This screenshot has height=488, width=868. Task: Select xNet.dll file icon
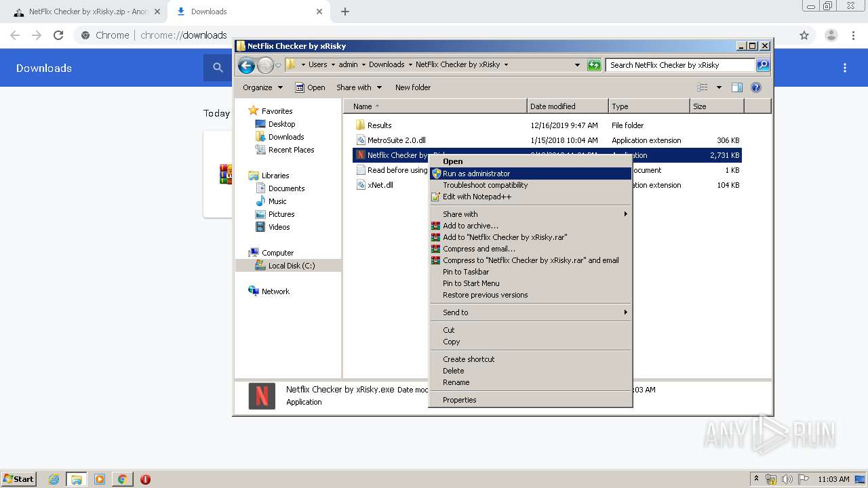click(361, 185)
